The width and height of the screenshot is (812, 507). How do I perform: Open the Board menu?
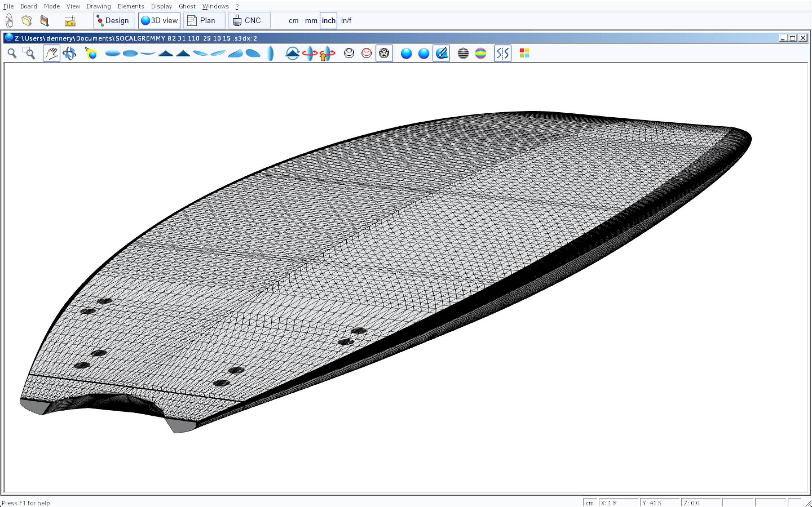[x=29, y=6]
